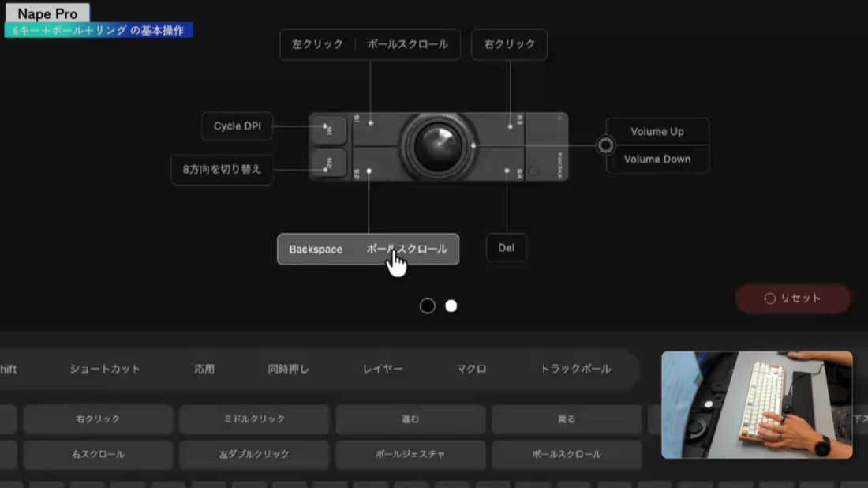Select the 8方向を切り替え assignment
This screenshot has height=488, width=868.
coord(222,170)
